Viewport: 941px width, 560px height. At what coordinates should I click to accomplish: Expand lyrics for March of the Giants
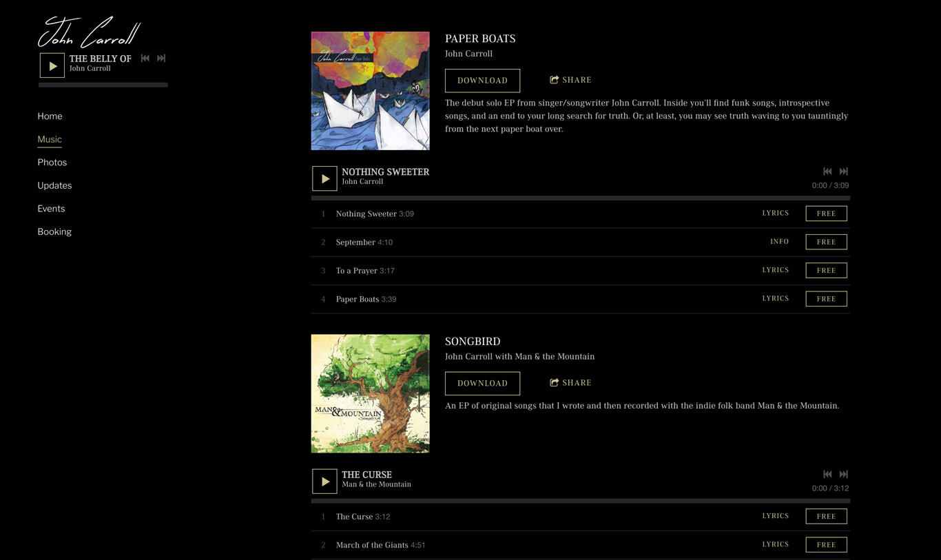point(776,545)
